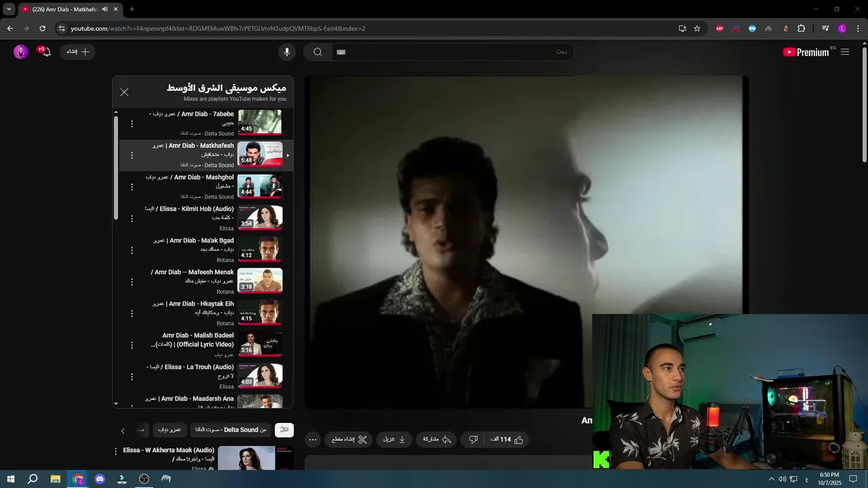Open options menu for Amr Diab - Mafeesh Menak

(x=132, y=282)
